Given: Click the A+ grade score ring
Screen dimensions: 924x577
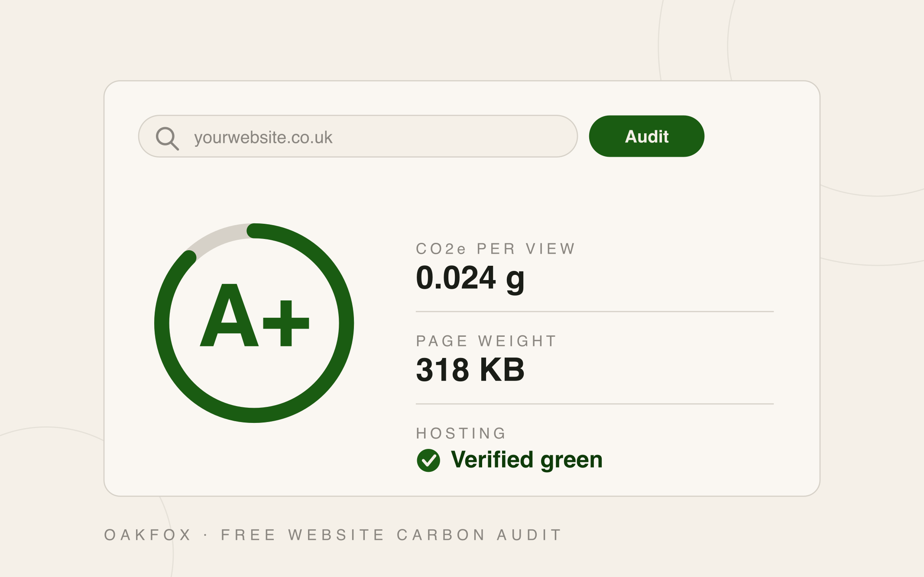Looking at the screenshot, I should [254, 323].
